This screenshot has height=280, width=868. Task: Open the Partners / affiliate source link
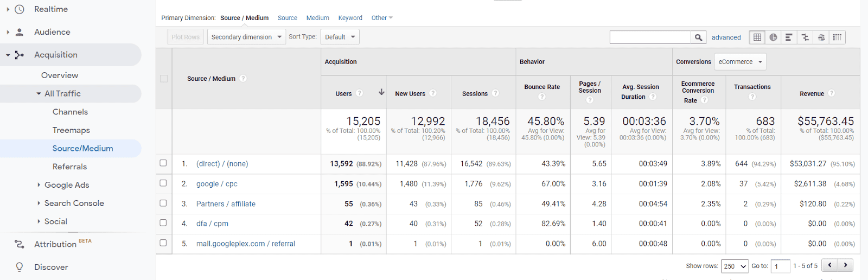coord(226,204)
